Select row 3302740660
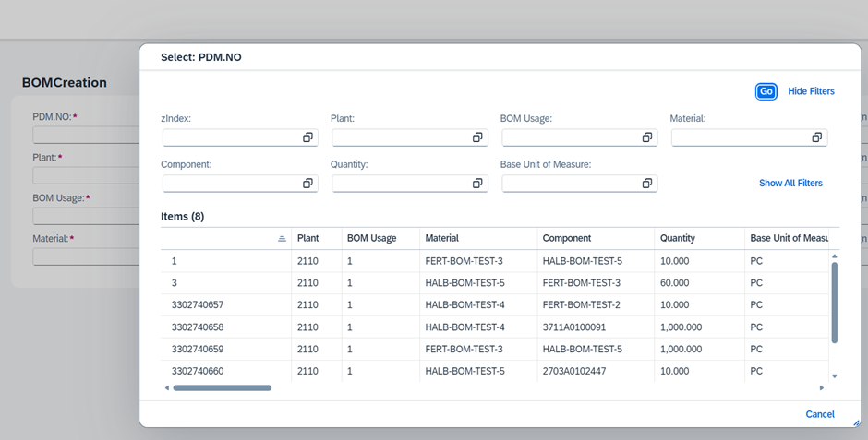The width and height of the screenshot is (868, 440). point(496,371)
